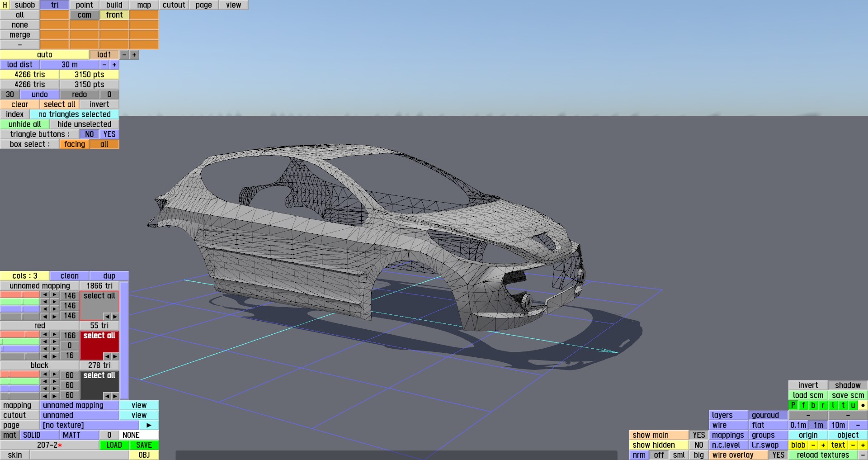Screen dimensions: 868x460
Task: Click right arrow inside the black swatch
Action: click(115, 396)
